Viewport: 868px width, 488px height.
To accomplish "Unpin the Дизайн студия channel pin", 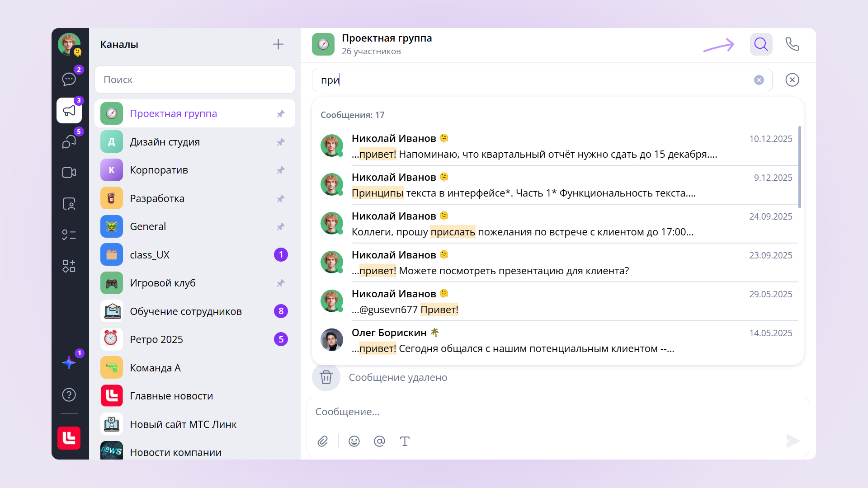I will tap(281, 142).
